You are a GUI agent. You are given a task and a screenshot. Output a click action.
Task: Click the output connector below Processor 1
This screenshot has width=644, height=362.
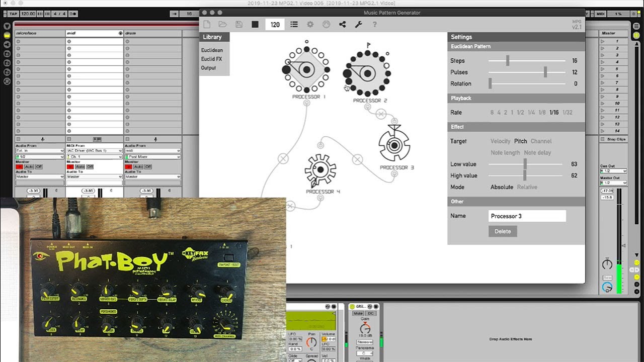306,103
